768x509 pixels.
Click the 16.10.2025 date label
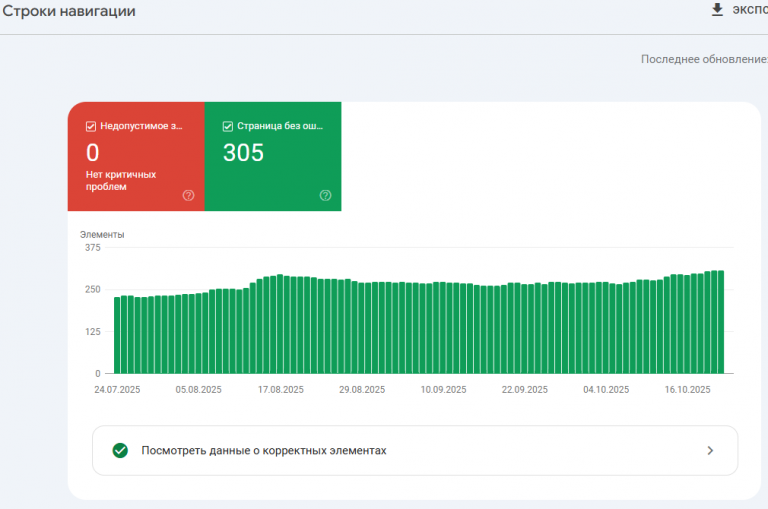click(688, 390)
